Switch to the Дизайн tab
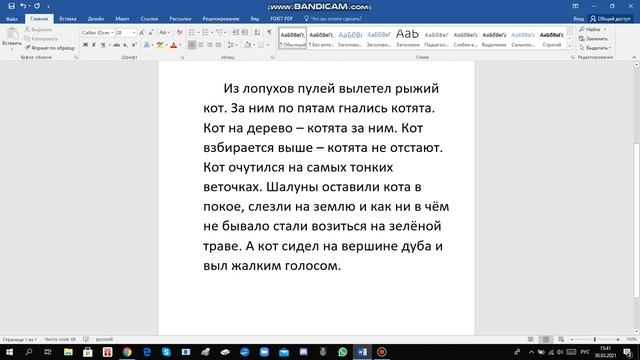Image resolution: width=640 pixels, height=360 pixels. (x=96, y=19)
